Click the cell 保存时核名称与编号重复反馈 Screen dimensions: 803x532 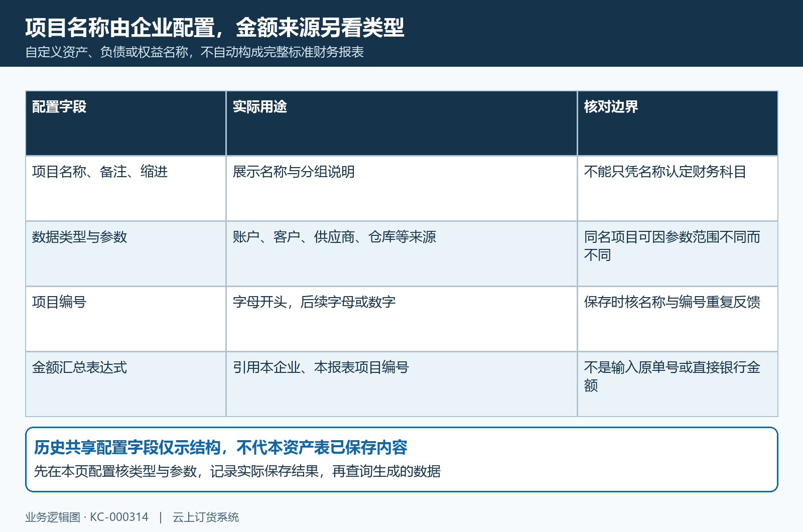[678, 319]
